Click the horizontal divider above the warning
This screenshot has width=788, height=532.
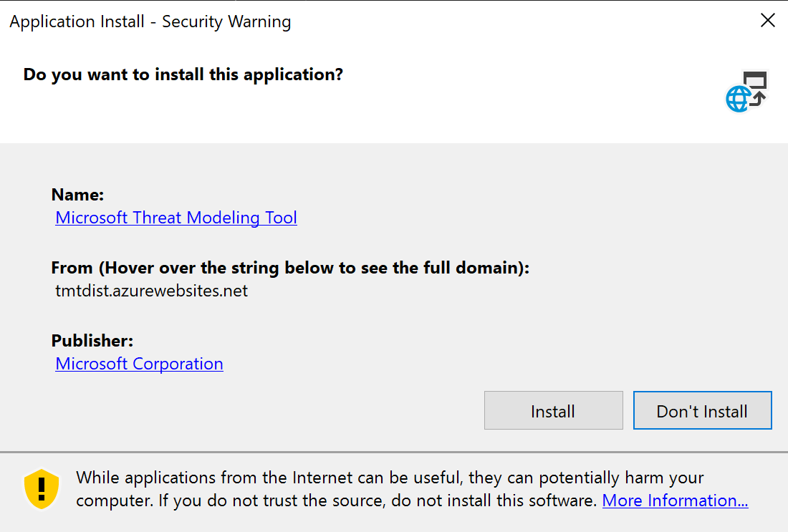tap(394, 452)
